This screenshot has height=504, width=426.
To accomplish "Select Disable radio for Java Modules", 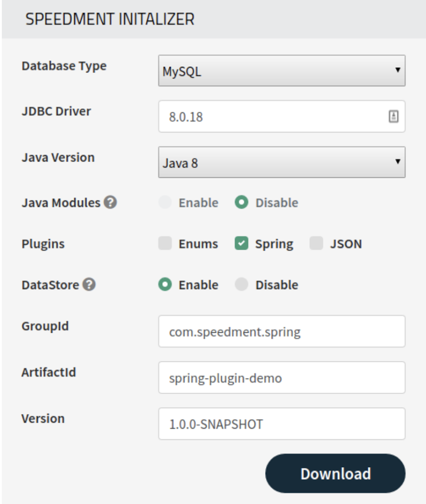I will (x=242, y=203).
